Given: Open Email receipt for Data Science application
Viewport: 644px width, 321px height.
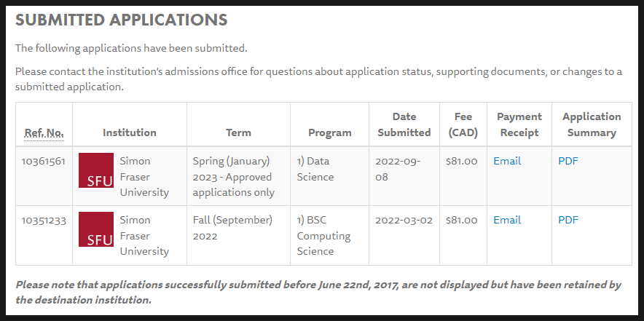Looking at the screenshot, I should tap(507, 161).
